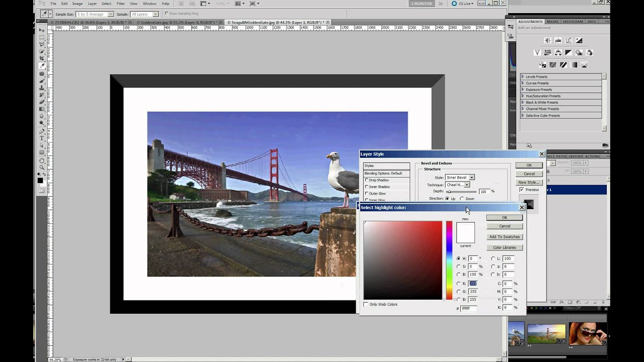
Task: Enable the Outer Glow layer style
Action: pos(367,194)
